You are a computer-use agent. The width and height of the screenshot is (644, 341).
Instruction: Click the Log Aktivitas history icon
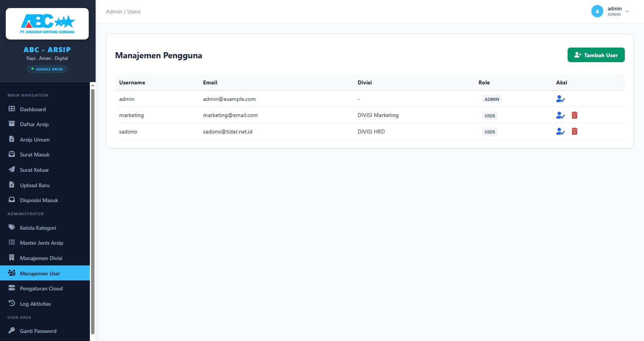coord(12,303)
